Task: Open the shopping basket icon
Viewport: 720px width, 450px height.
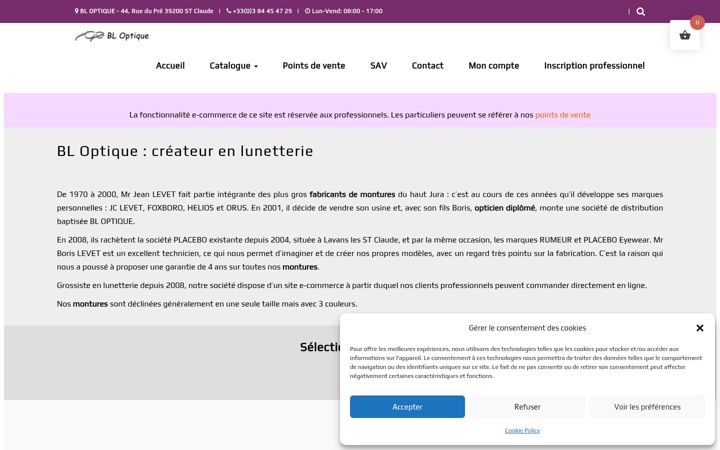Action: coord(685,35)
